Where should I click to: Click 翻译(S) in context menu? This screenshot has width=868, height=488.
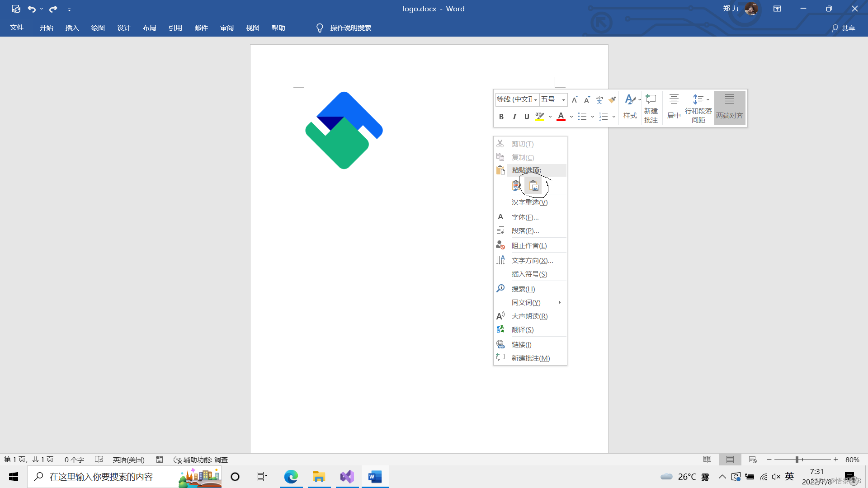(523, 330)
